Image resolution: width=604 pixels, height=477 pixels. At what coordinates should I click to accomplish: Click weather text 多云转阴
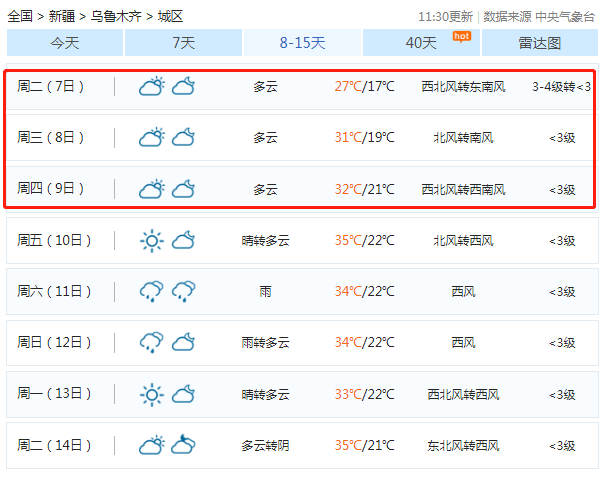[265, 446]
